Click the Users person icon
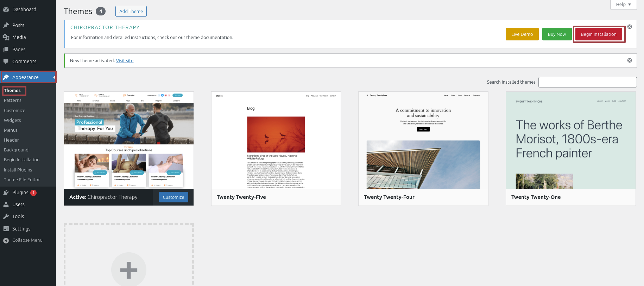Viewport: 644px width, 286px height. coord(6,204)
